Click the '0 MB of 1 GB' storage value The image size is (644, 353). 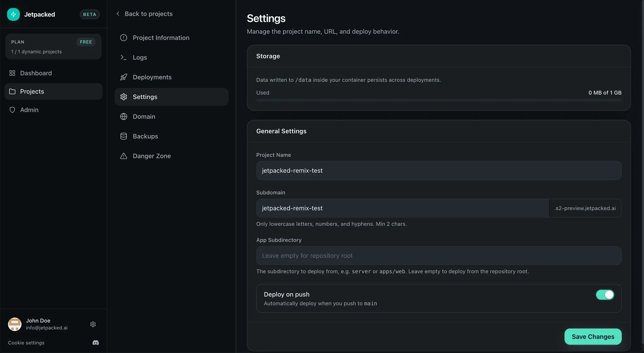coord(605,93)
